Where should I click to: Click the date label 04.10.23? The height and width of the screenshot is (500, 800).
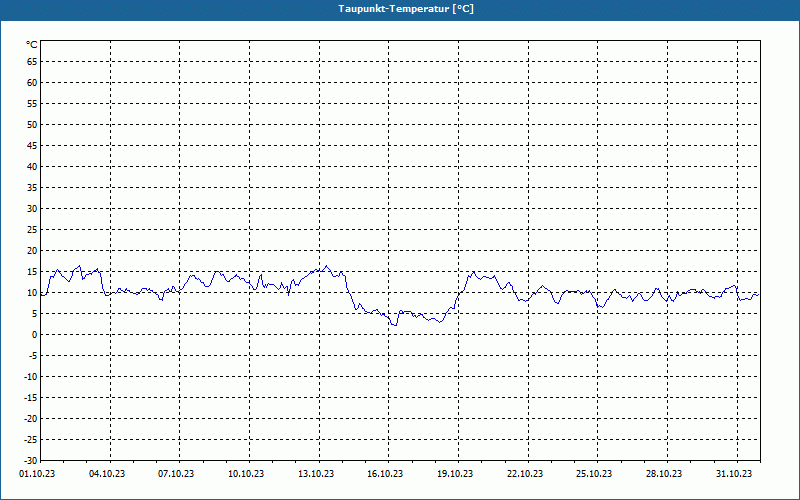click(x=107, y=474)
